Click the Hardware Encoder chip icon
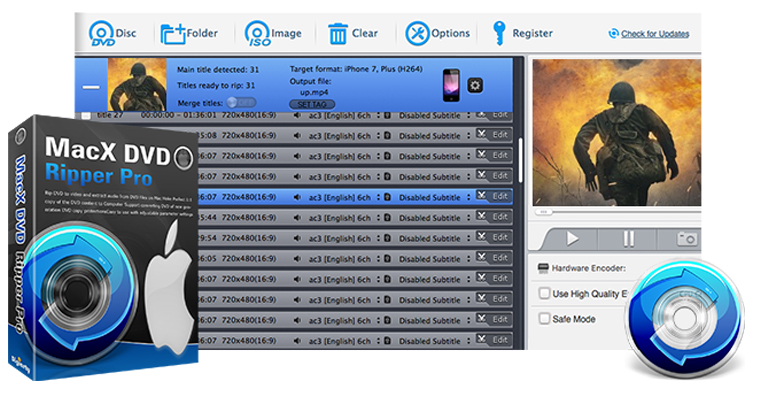Viewport: 760px width, 397px height. 543,268
